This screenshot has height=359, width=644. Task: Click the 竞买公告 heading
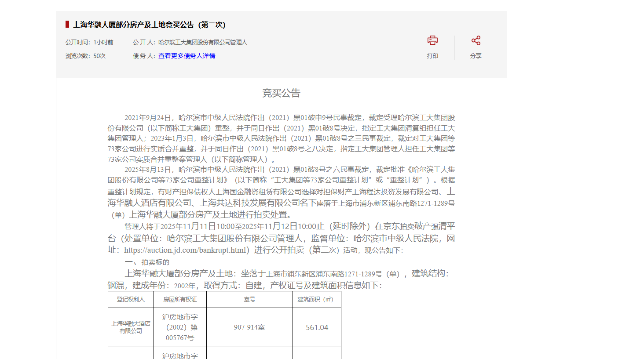tap(281, 93)
